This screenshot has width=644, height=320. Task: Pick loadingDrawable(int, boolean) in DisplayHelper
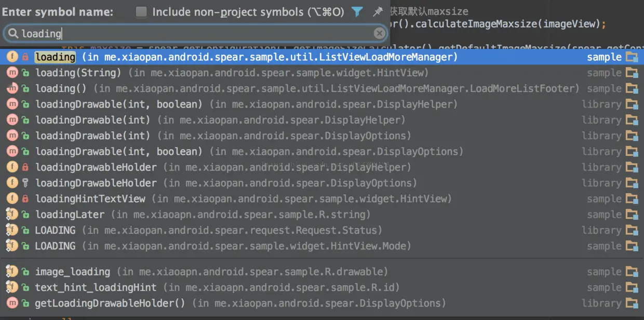coord(322,104)
